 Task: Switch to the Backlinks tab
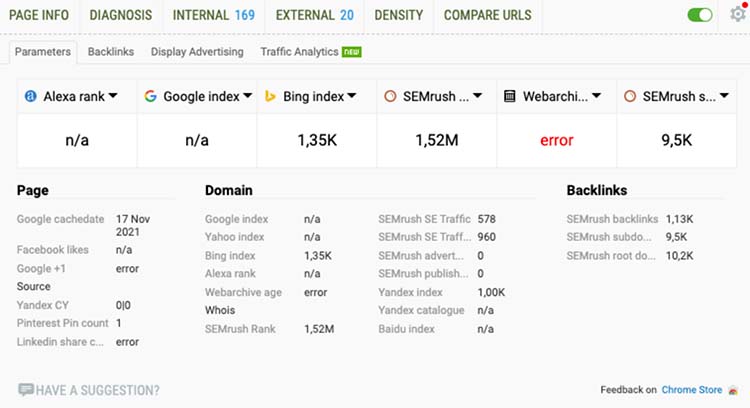click(110, 52)
